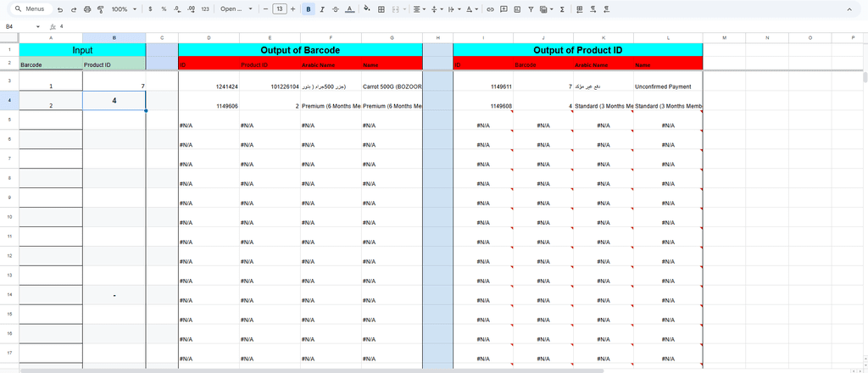Click the Undo icon
The width and height of the screenshot is (868, 373).
pyautogui.click(x=60, y=9)
